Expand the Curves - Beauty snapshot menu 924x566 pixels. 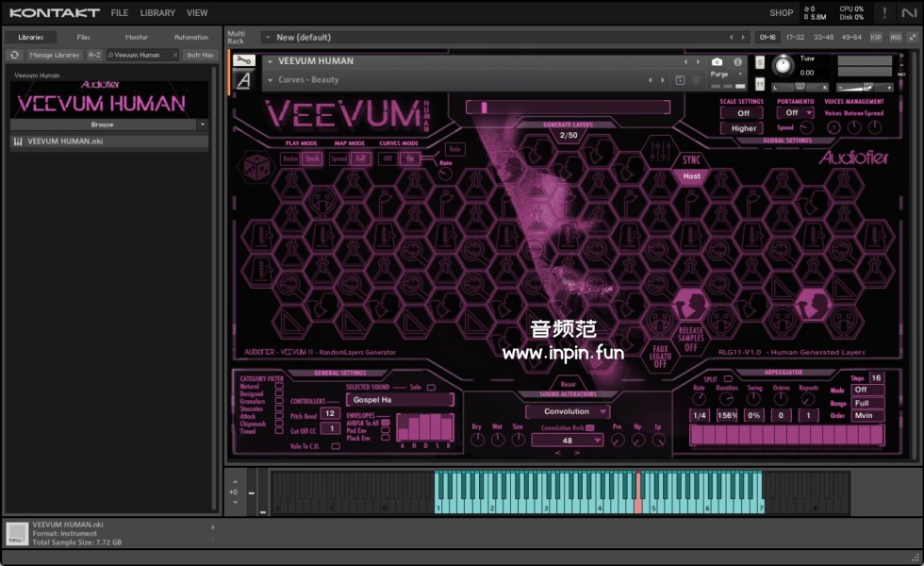pyautogui.click(x=270, y=80)
